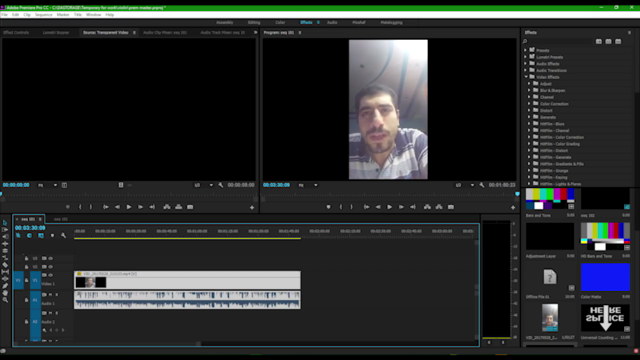Expand the Color Correction folder
The height and width of the screenshot is (360, 640).
pyautogui.click(x=529, y=104)
